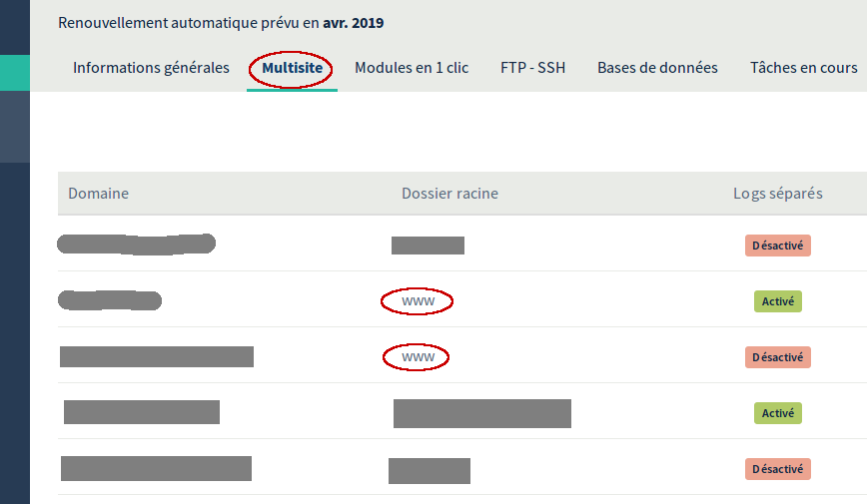Go to Bases de données tab
The height and width of the screenshot is (504, 867).
pos(657,68)
